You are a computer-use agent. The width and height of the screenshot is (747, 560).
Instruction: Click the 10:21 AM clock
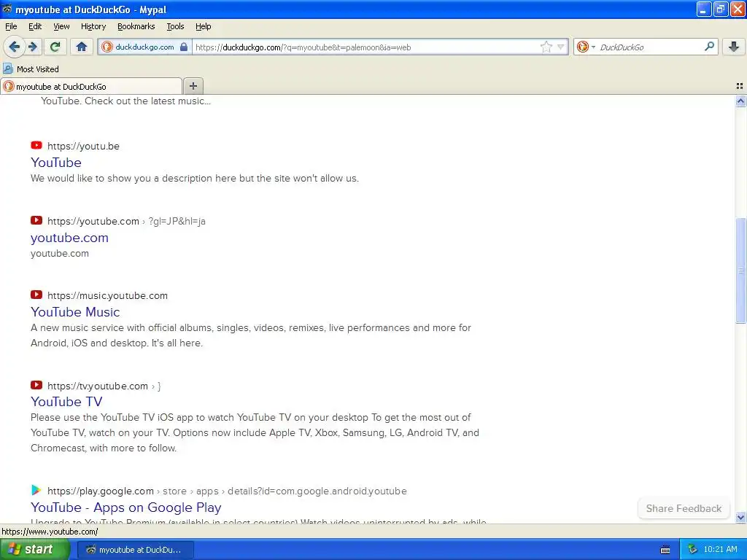[x=720, y=549]
